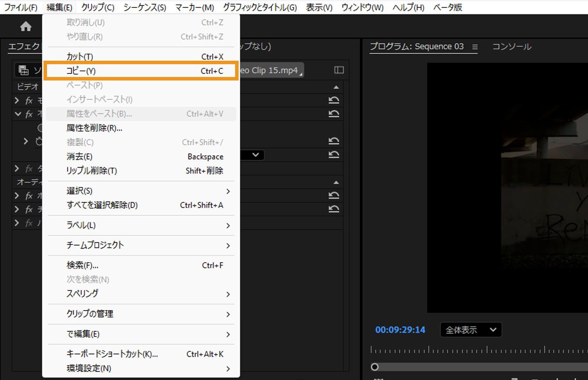
Task: Open the チームプロジェクト submenu
Action: click(141, 245)
